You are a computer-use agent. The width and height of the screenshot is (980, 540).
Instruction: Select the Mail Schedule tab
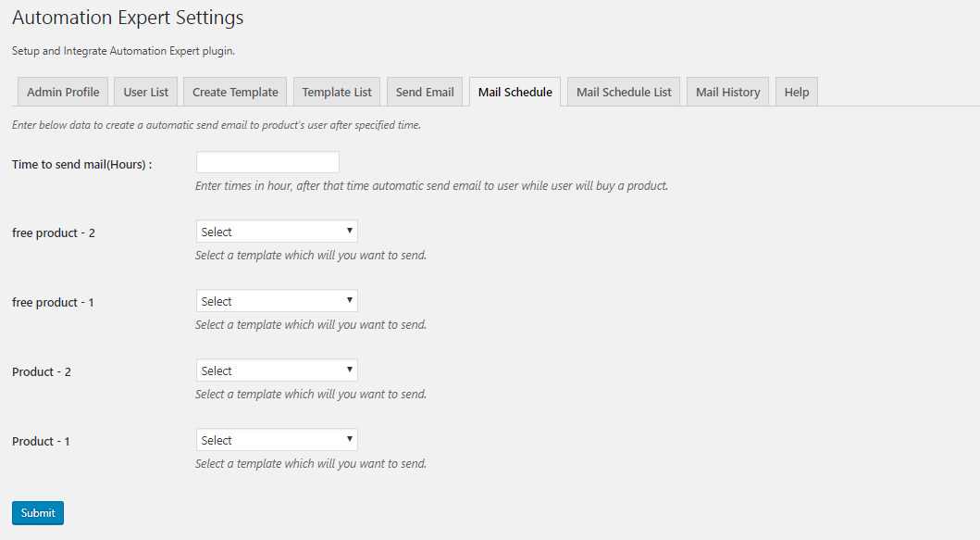[515, 92]
